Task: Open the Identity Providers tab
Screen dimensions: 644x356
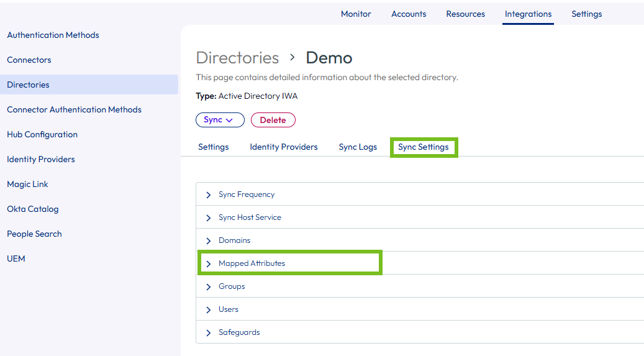Action: pyautogui.click(x=283, y=147)
